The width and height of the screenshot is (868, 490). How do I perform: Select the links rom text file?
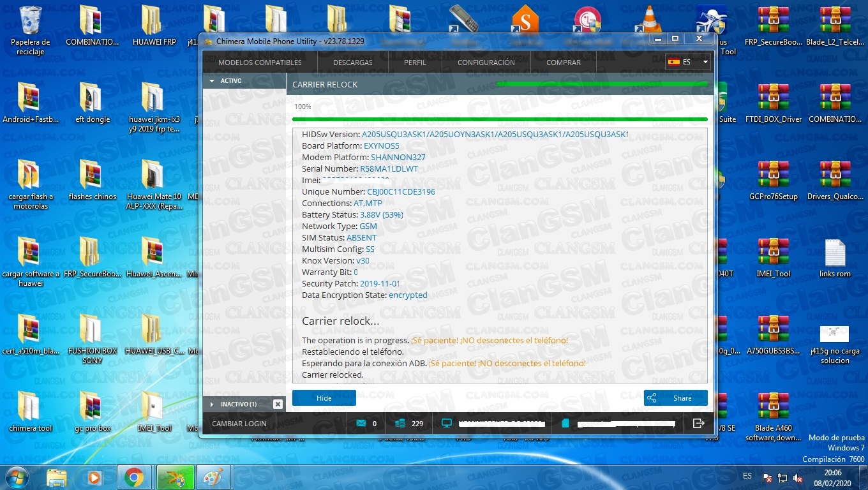coord(835,258)
